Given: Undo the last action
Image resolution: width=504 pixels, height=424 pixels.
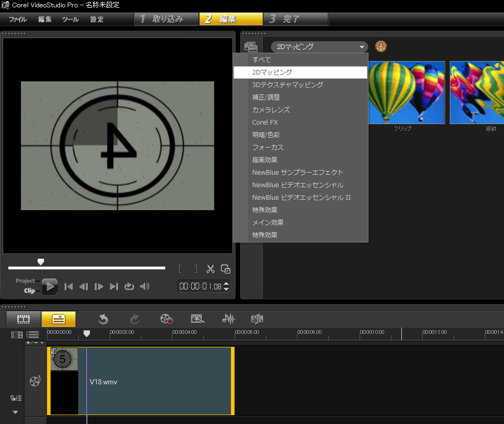Looking at the screenshot, I should (103, 319).
